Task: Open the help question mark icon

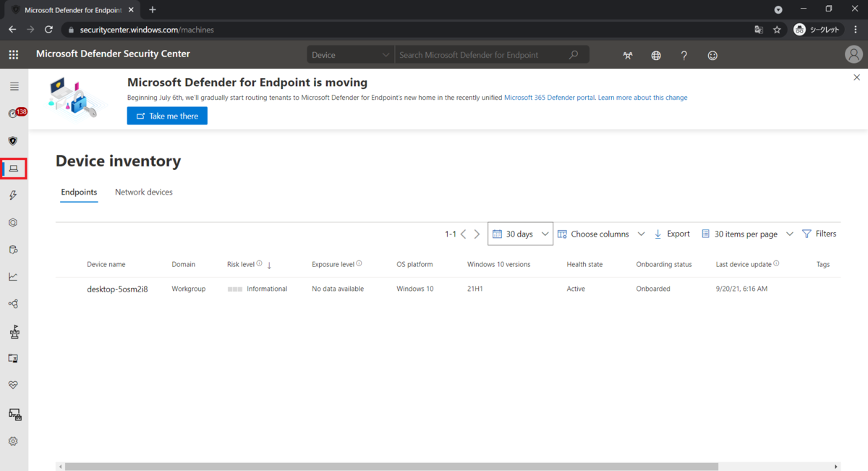Action: (x=684, y=56)
